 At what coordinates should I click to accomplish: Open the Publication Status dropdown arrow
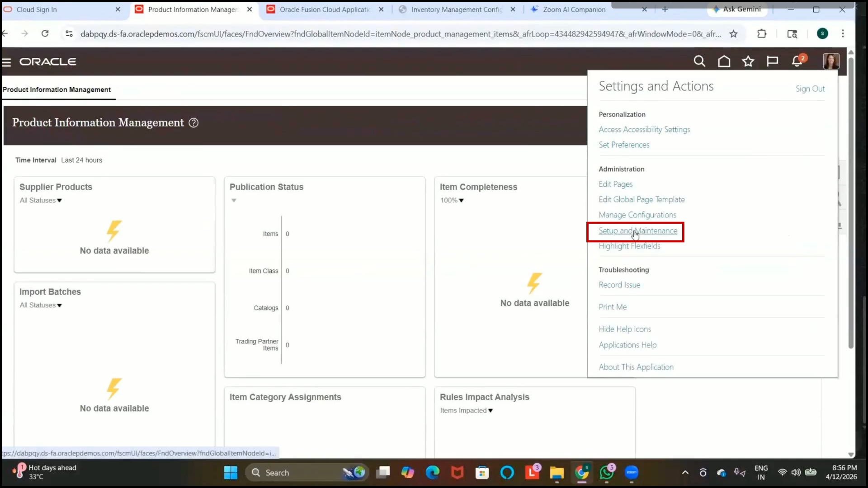[234, 200]
